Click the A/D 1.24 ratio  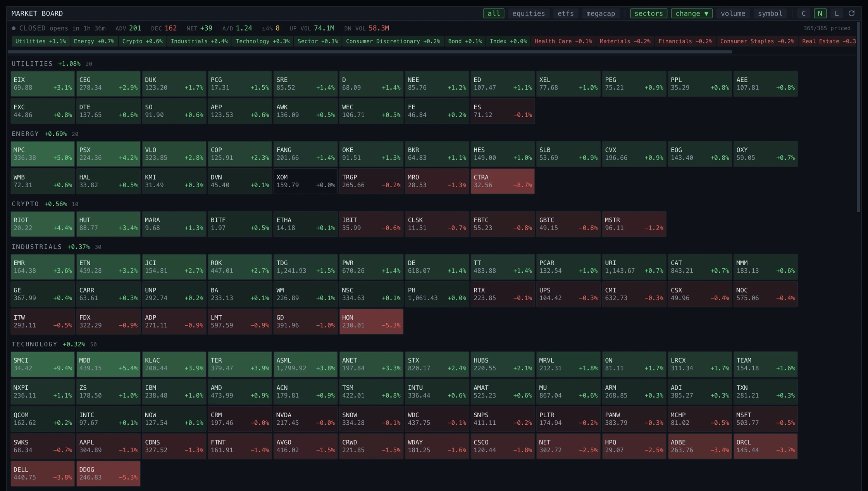237,28
